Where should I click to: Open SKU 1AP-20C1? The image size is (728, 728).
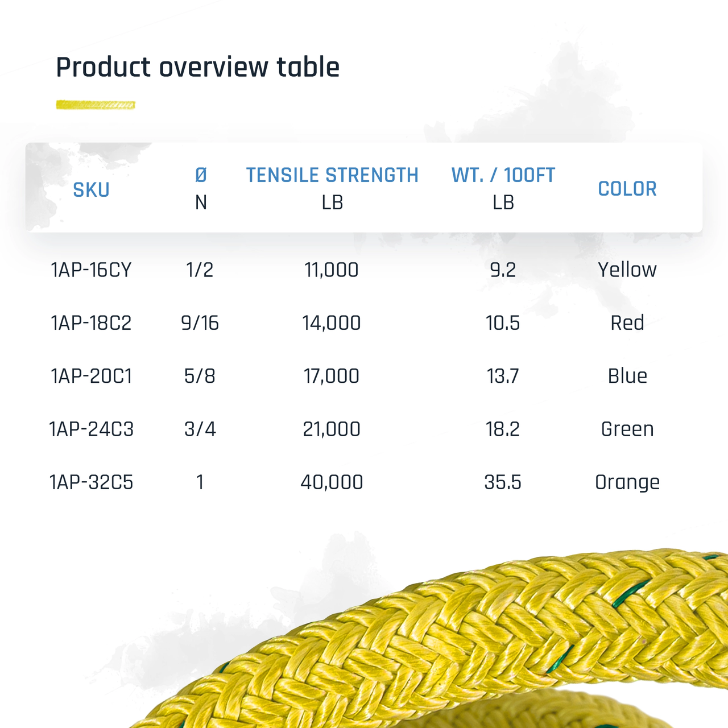(91, 376)
